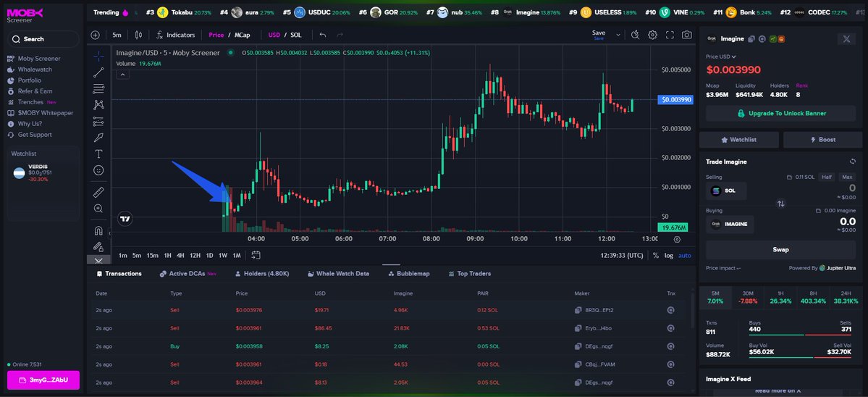Screen dimensions: 868x397
Task: Click the quick search icon in chart toolbar
Action: point(636,35)
